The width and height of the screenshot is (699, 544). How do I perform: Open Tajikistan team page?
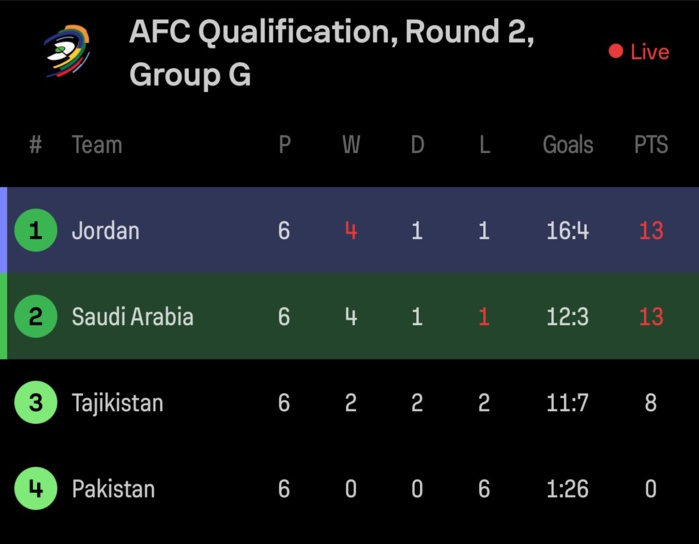click(x=117, y=403)
